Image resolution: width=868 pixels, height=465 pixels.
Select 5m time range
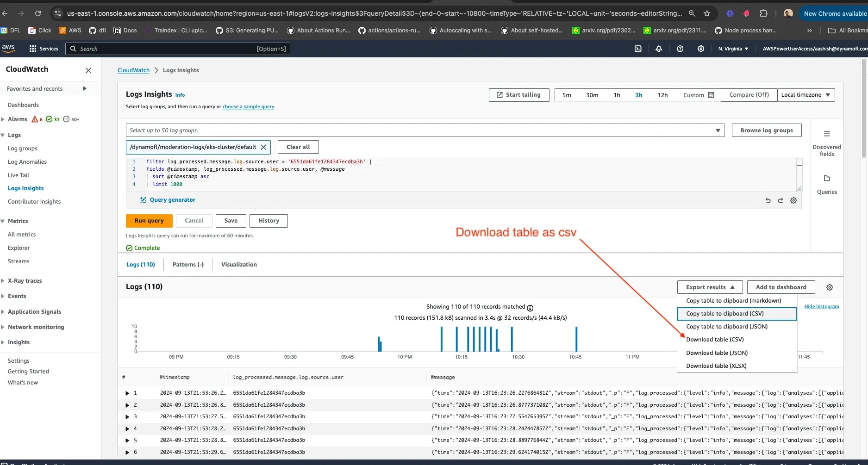(x=567, y=95)
